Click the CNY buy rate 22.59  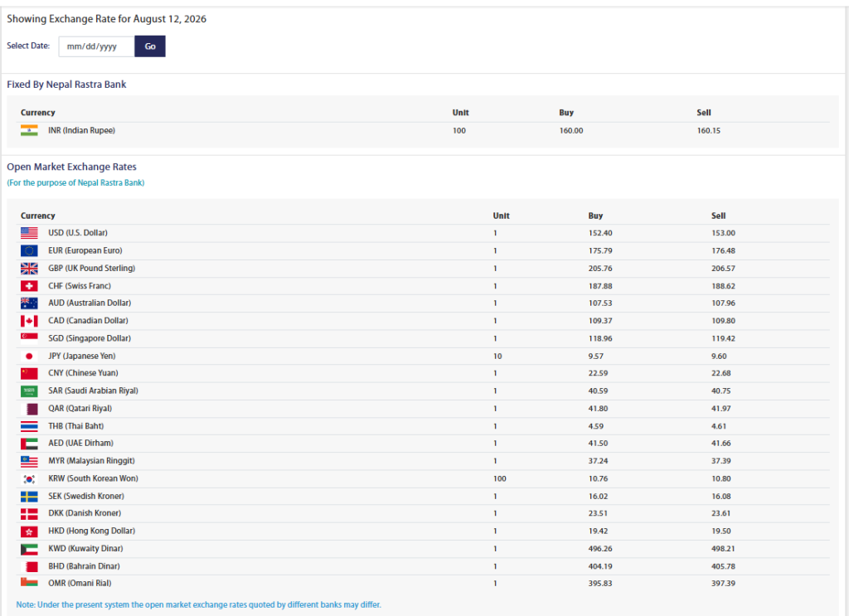(x=599, y=374)
